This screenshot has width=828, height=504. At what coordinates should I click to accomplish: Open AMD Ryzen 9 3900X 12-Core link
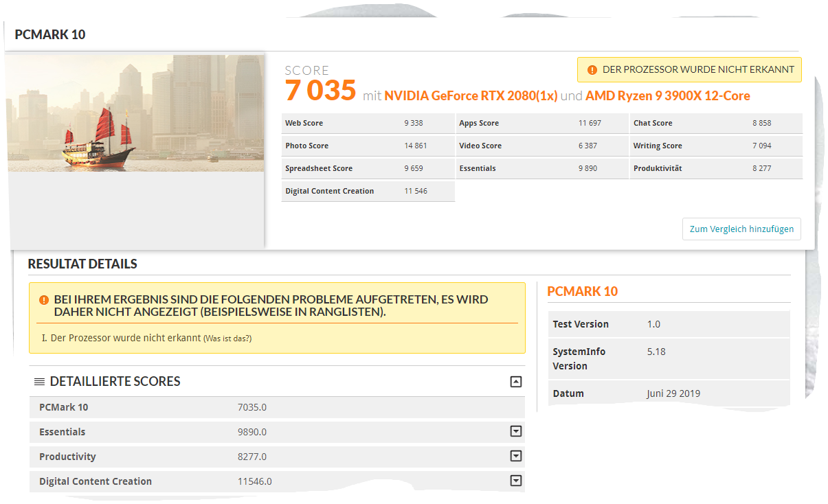click(668, 95)
